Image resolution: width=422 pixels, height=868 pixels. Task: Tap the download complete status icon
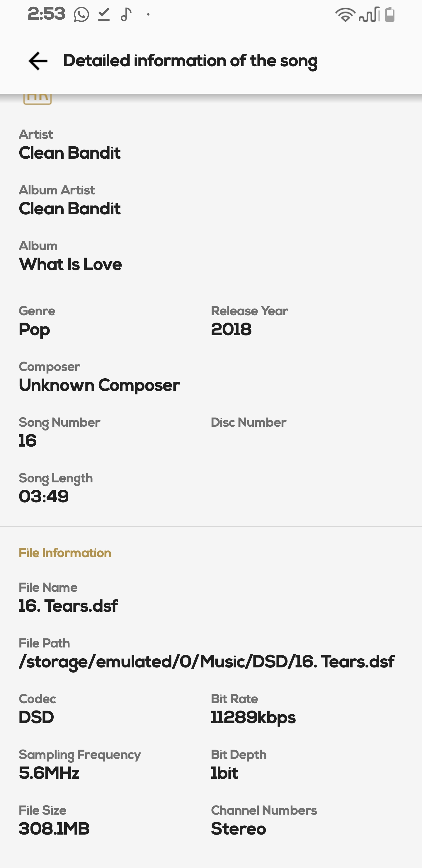(x=104, y=15)
